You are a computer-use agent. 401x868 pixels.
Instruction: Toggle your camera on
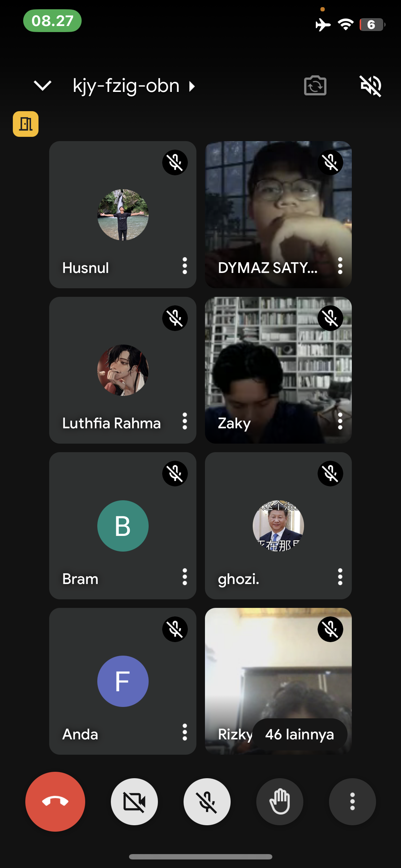[x=134, y=801]
